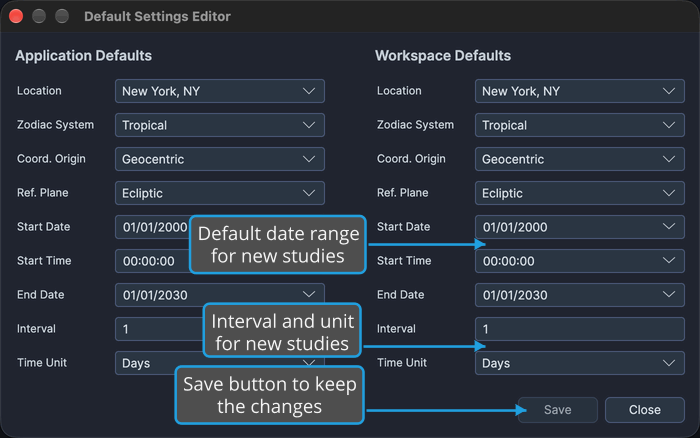
Task: Open Workspace Defaults Location dropdown
Action: (579, 91)
